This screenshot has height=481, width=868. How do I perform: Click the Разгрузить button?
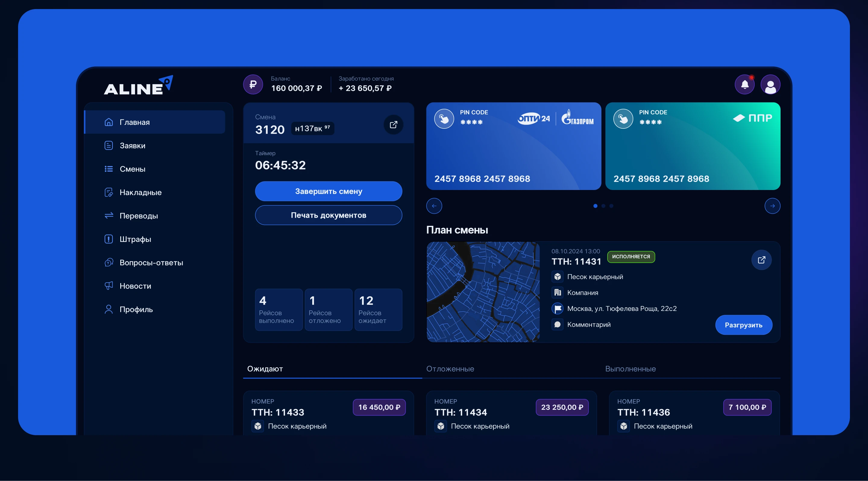coord(743,325)
